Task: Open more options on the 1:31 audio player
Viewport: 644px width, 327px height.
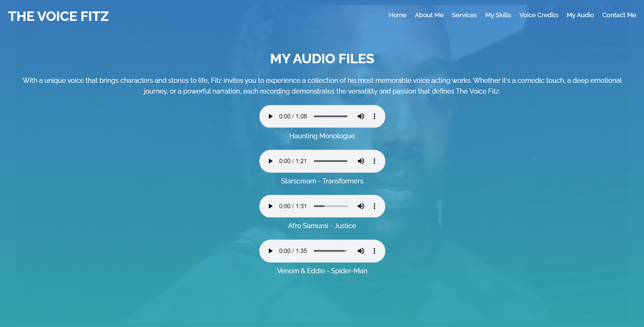Action: pyautogui.click(x=374, y=206)
